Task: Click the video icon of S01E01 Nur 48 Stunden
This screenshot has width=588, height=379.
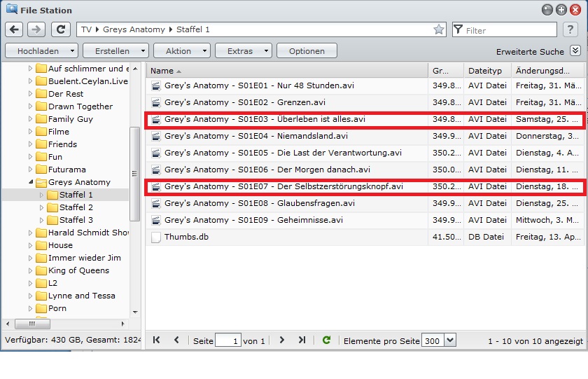Action: click(155, 86)
